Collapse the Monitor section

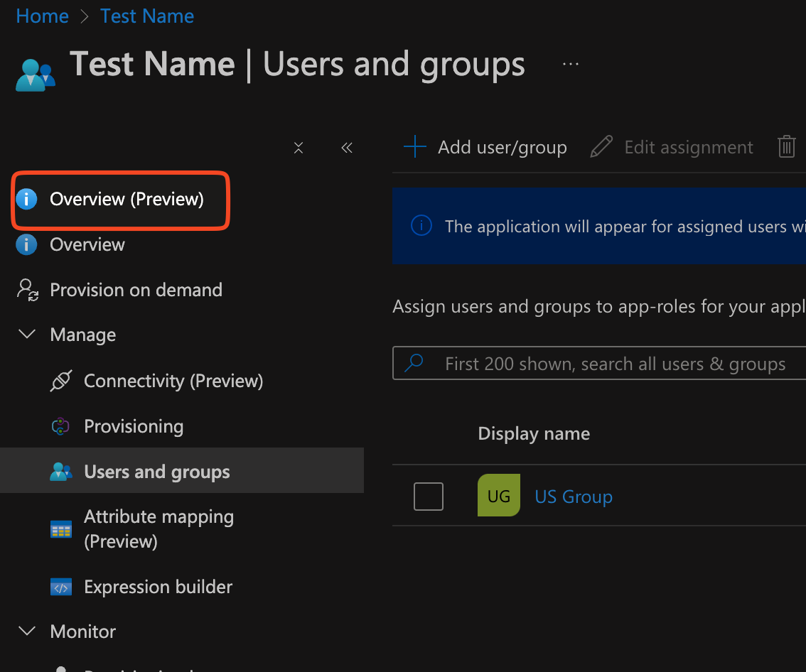(x=27, y=632)
